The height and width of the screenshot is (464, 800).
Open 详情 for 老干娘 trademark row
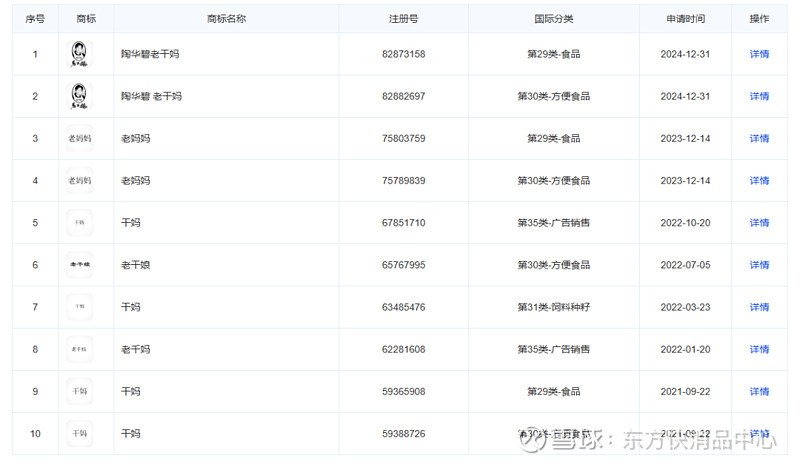click(759, 265)
